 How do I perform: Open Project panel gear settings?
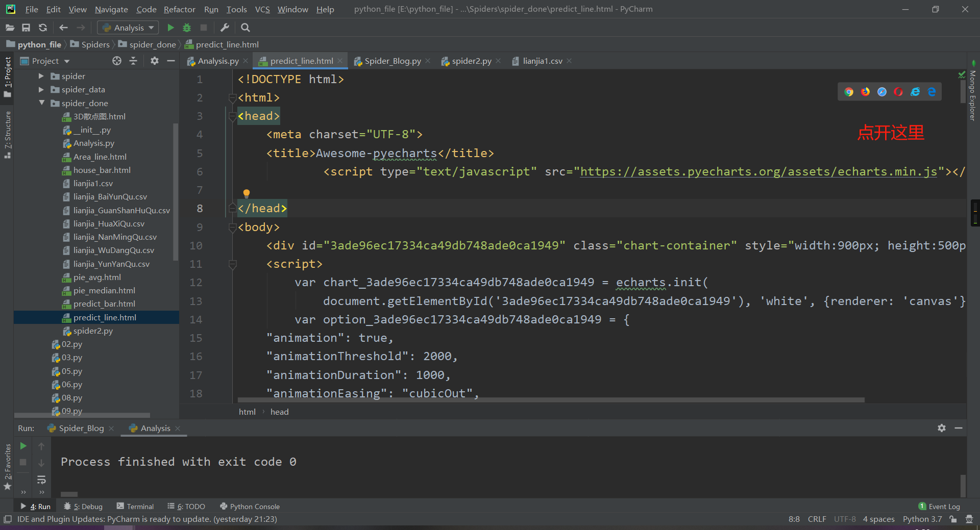pos(155,61)
